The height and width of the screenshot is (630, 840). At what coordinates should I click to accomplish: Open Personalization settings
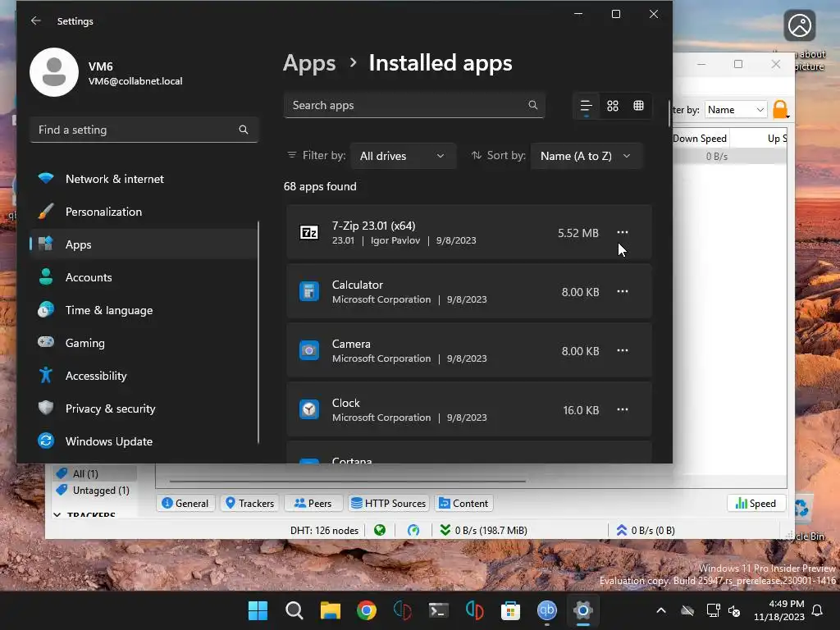144,212
